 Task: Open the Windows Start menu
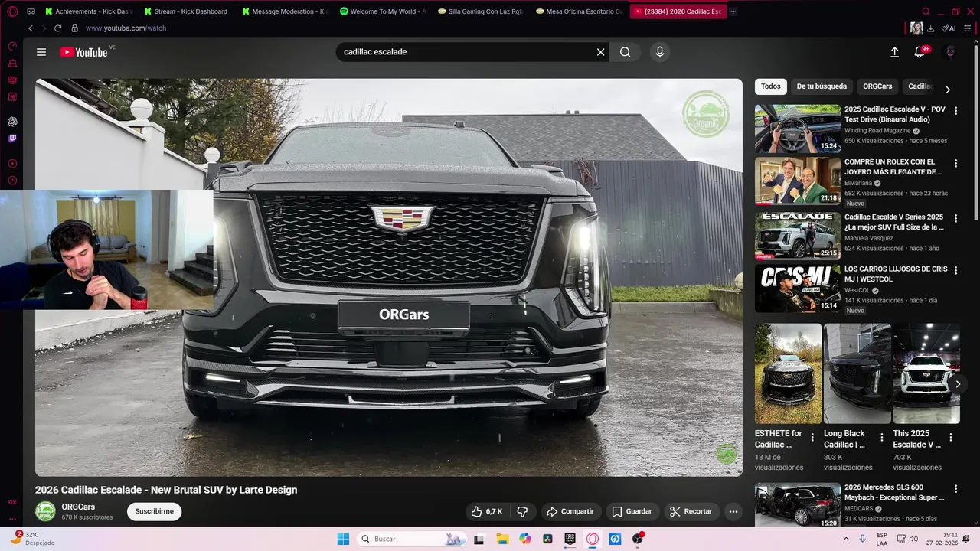[343, 539]
